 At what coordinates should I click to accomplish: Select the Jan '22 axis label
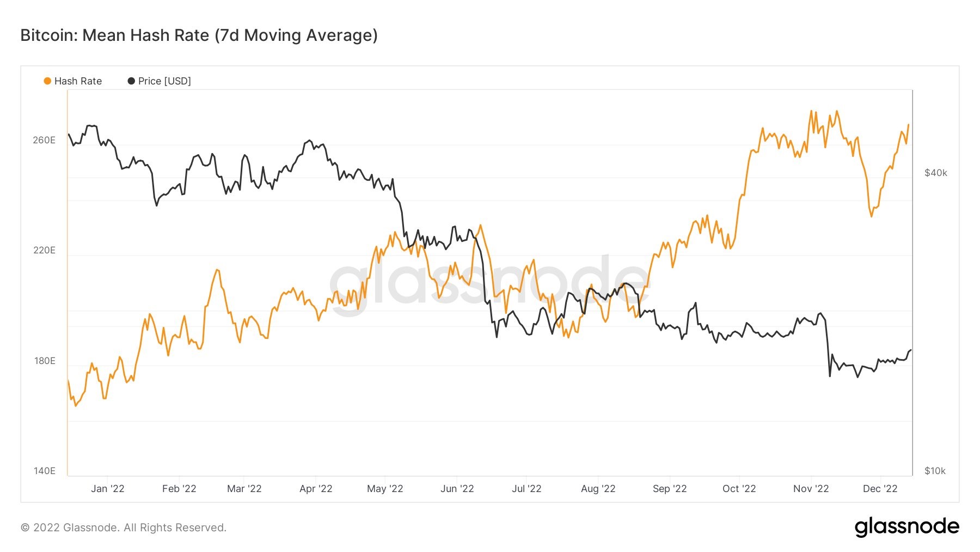pyautogui.click(x=108, y=489)
